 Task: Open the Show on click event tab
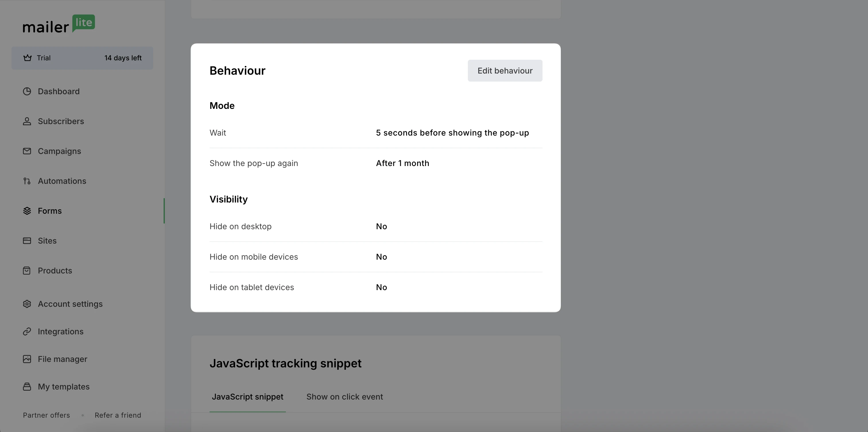click(x=344, y=397)
